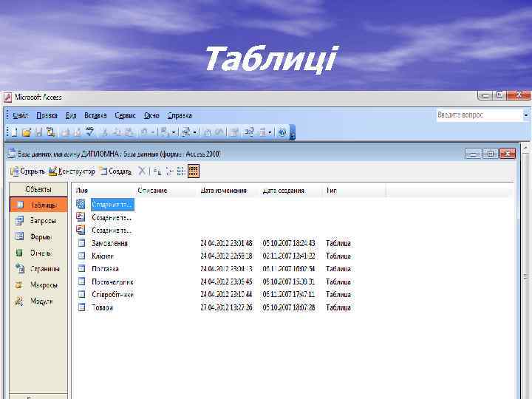Click the Объекты group header
The width and height of the screenshot is (532, 399).
(x=38, y=189)
